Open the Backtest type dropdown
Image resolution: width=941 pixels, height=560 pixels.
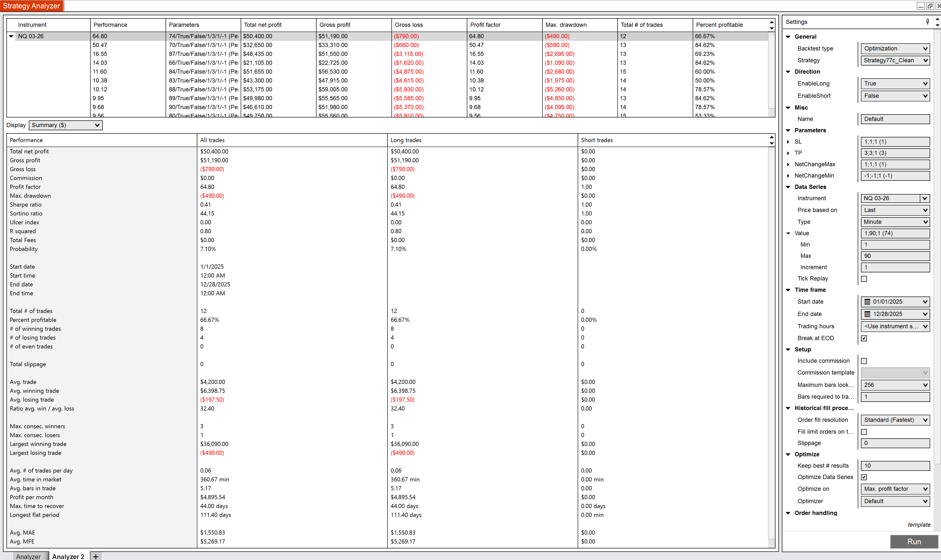[895, 49]
